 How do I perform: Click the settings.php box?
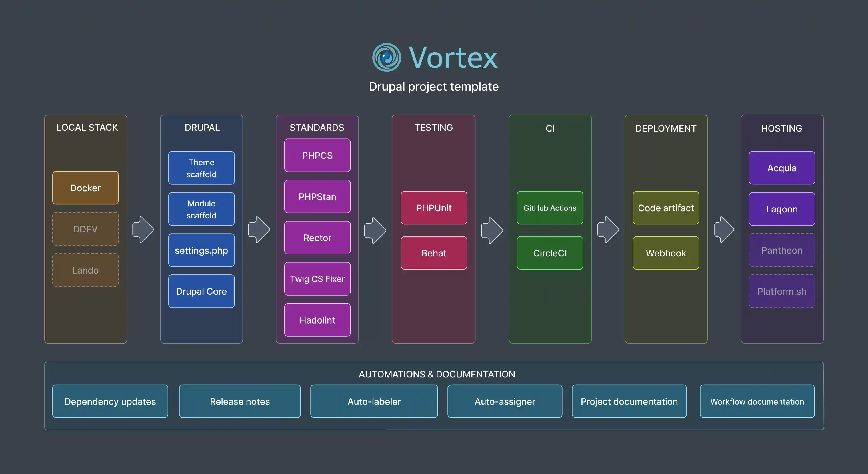click(x=201, y=250)
